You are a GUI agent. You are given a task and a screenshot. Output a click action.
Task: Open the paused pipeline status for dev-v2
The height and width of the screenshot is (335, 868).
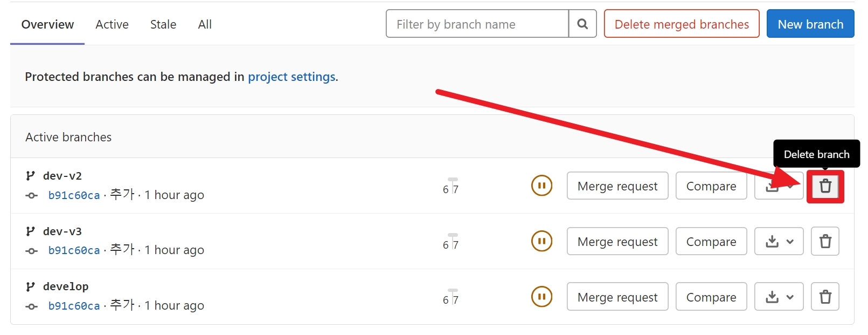(541, 186)
